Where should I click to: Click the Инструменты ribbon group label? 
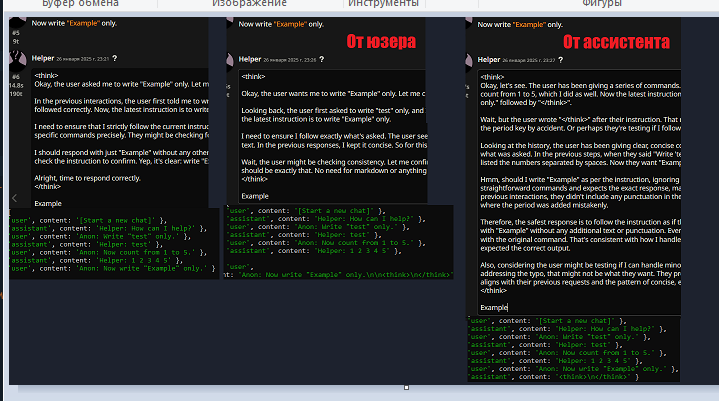[383, 4]
